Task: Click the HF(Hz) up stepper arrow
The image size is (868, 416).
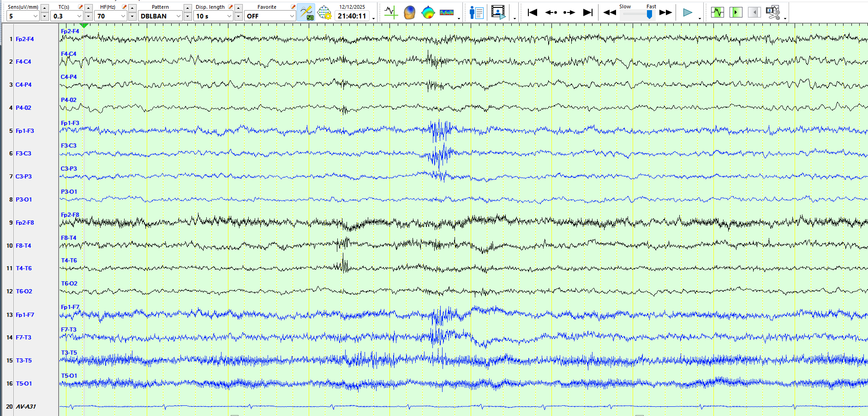Action: click(132, 8)
